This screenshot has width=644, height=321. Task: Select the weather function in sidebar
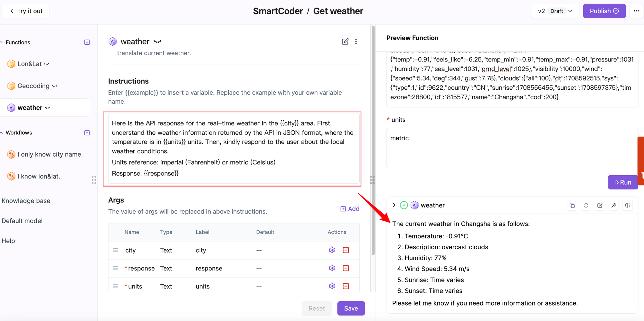click(45, 108)
